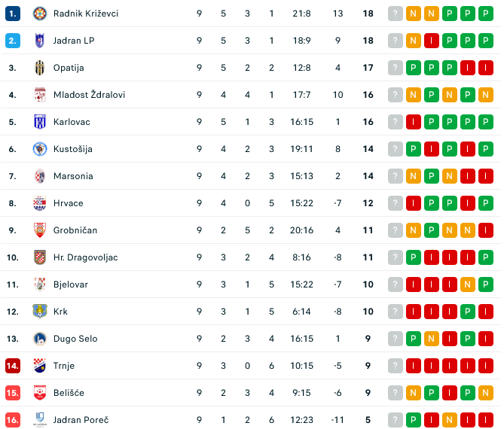Click the gray question mark badge for Trnje

tap(396, 366)
